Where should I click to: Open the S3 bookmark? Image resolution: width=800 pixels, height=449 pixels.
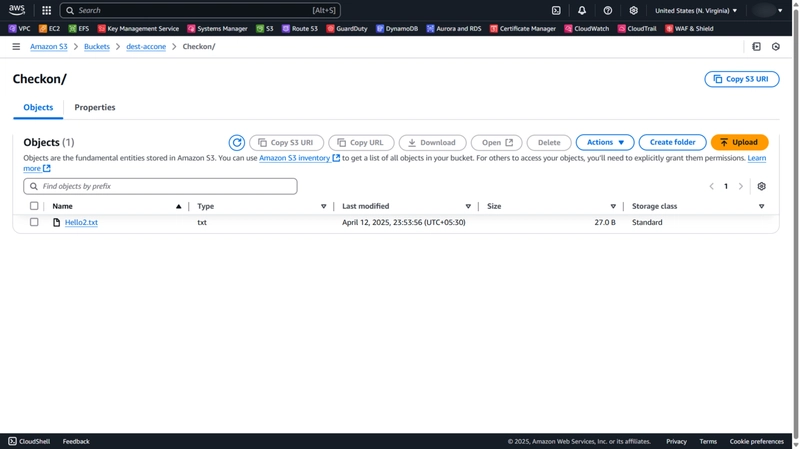265,29
